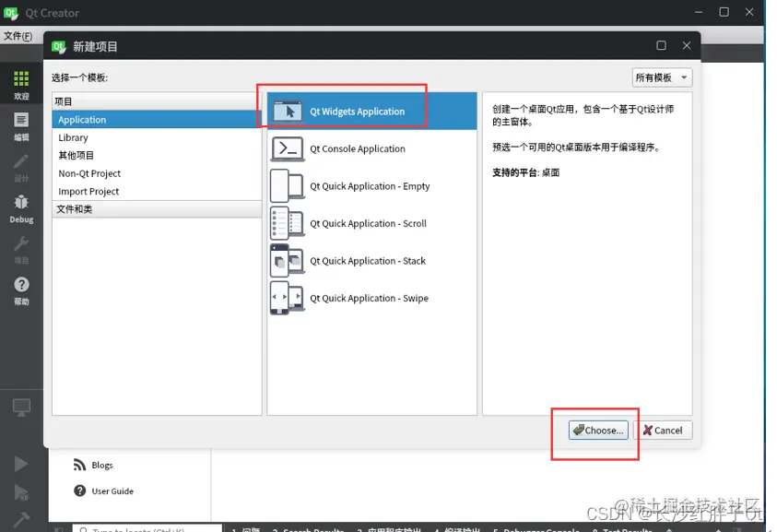Select Qt Quick Application - Swipe template
The height and width of the screenshot is (532, 777).
coord(371,298)
